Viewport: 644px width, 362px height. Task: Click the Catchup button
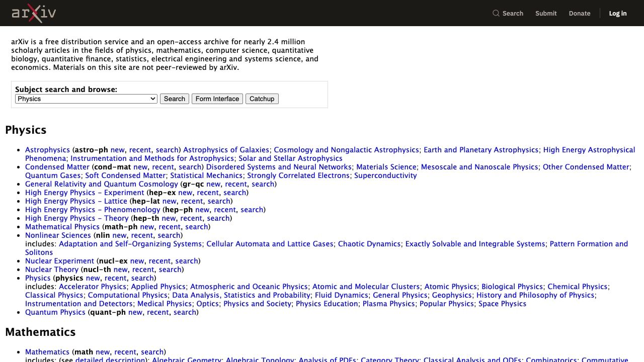coord(262,99)
